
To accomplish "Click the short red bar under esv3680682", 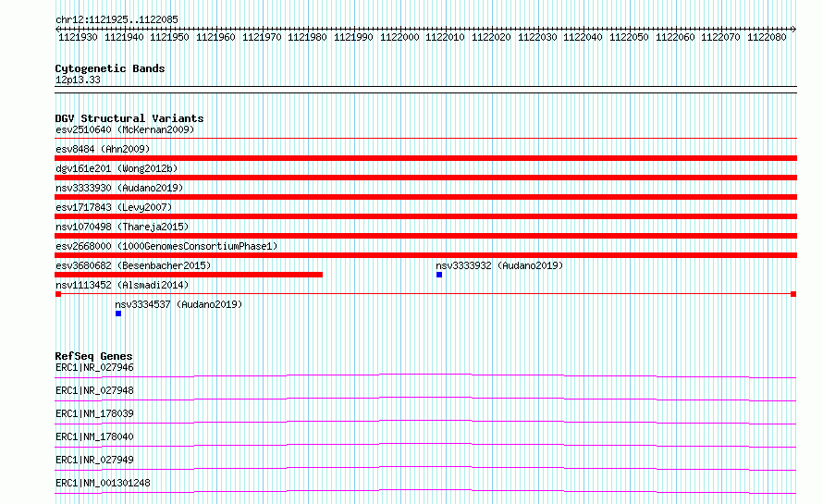I will [x=189, y=275].
